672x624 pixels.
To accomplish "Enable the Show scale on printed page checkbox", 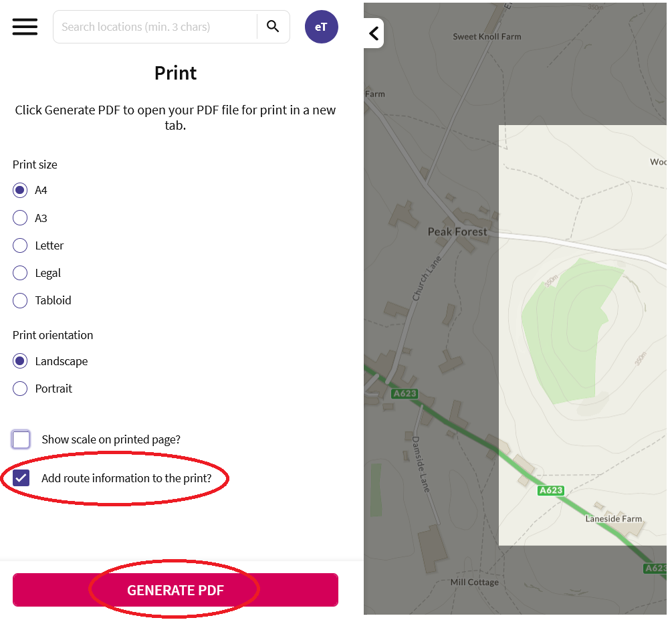I will (20, 439).
